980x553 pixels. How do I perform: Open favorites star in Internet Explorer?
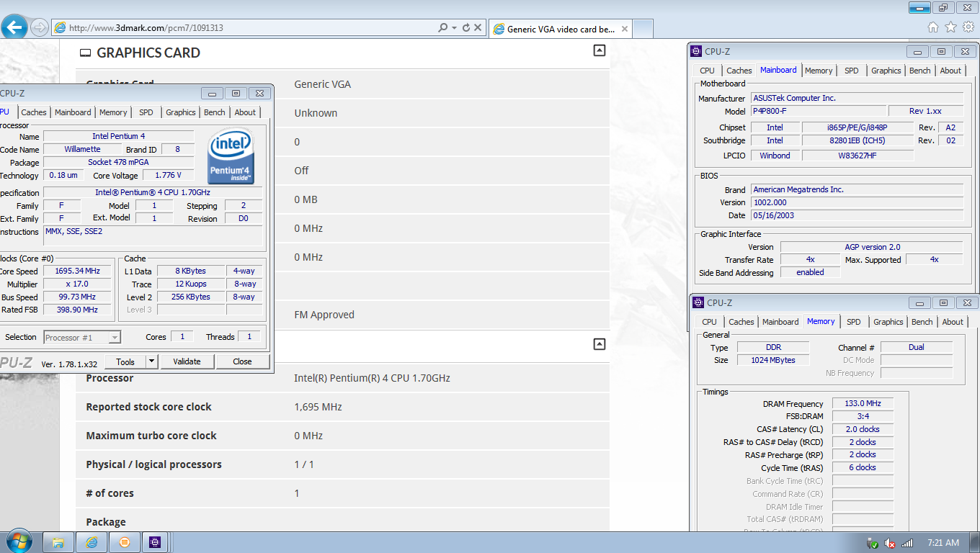[950, 27]
